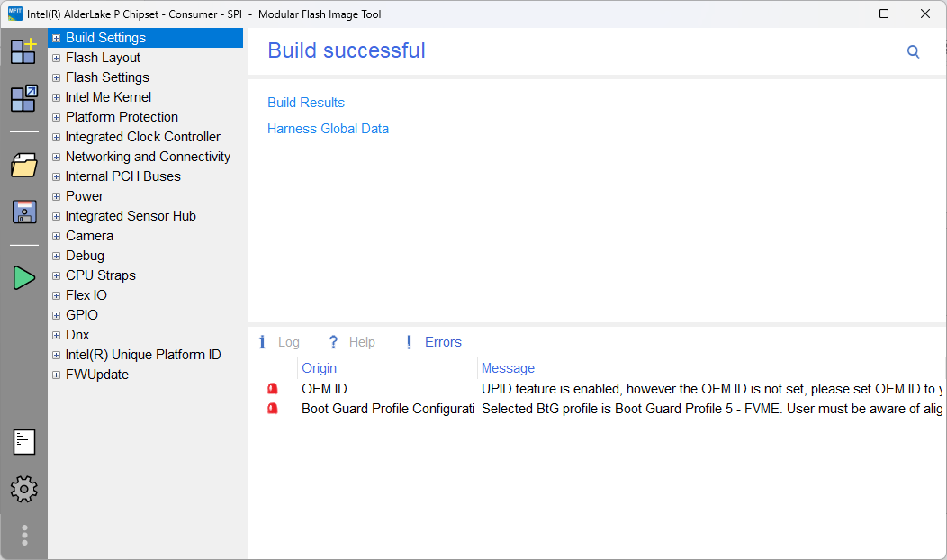Select Networking and Connectivity in the tree

(148, 157)
